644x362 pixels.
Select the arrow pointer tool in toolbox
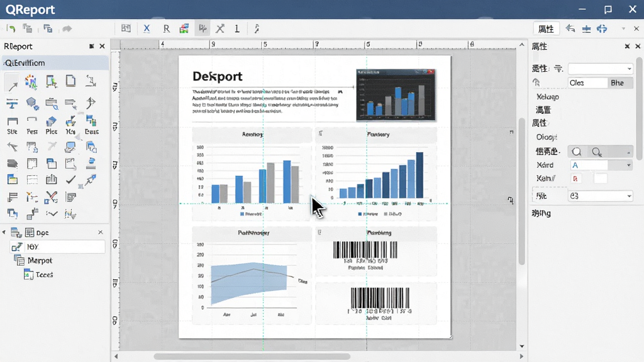click(12, 82)
